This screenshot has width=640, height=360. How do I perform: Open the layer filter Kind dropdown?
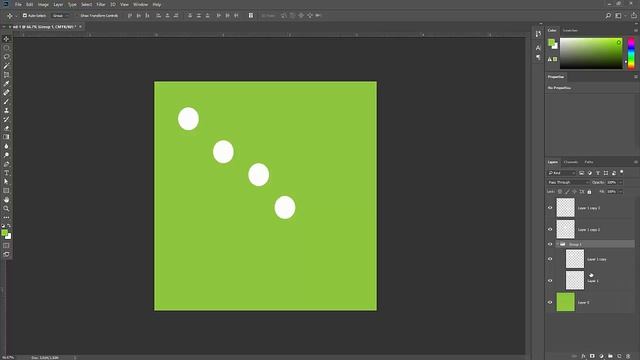(x=562, y=173)
